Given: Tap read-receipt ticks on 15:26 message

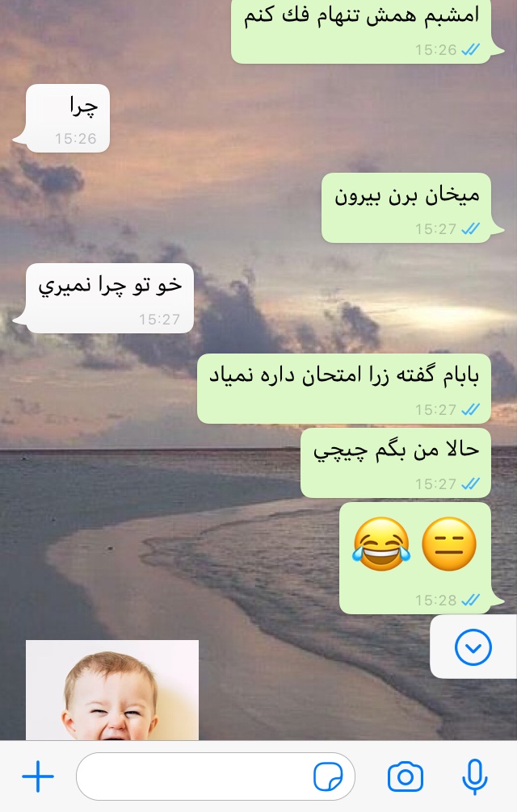Looking at the screenshot, I should click(470, 49).
